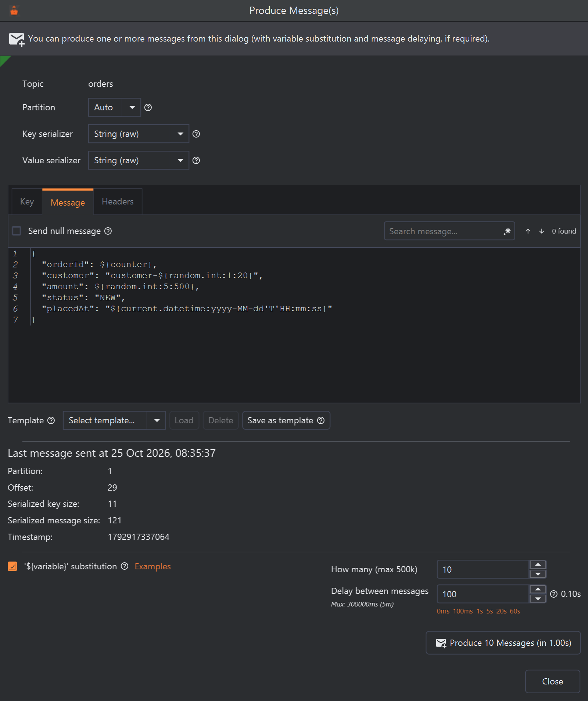Image resolution: width=588 pixels, height=701 pixels.
Task: Click the amount line in the editor
Action: pyautogui.click(x=121, y=287)
